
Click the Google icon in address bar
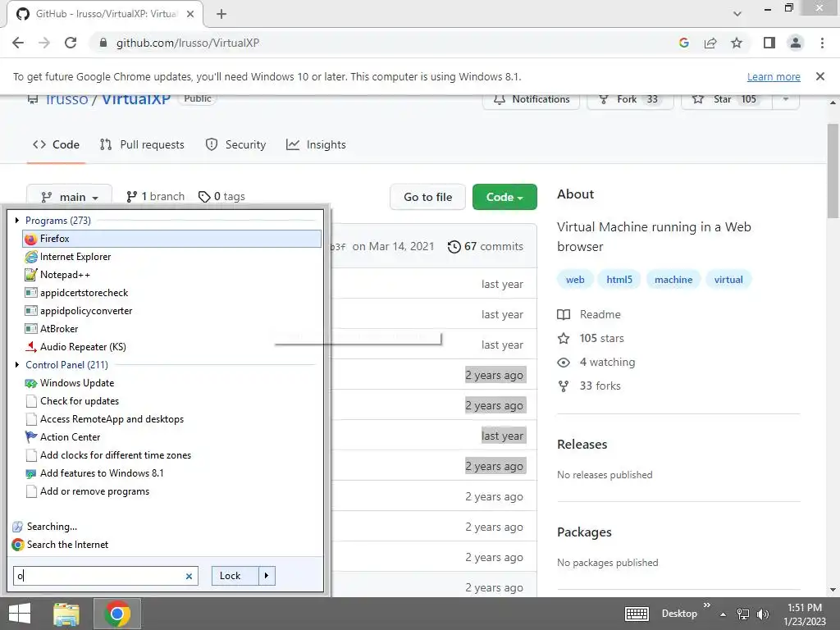click(x=683, y=43)
